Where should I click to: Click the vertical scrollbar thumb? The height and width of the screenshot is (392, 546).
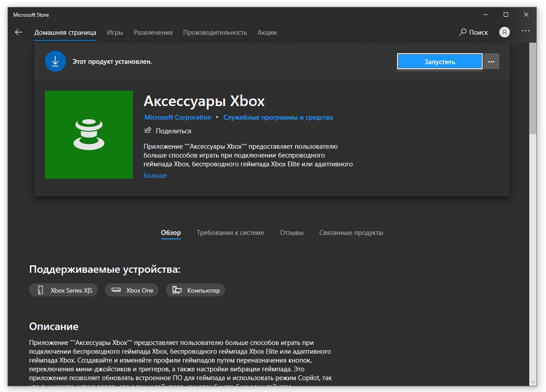(x=533, y=88)
